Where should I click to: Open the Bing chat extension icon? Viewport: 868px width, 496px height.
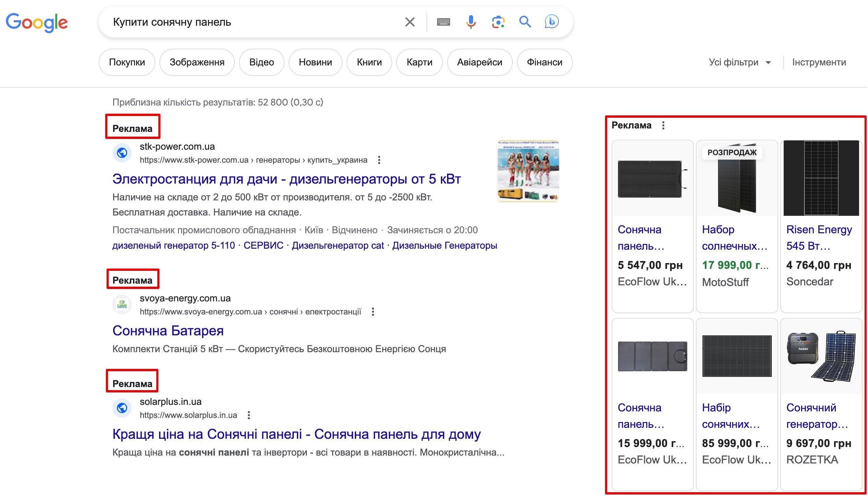point(552,22)
